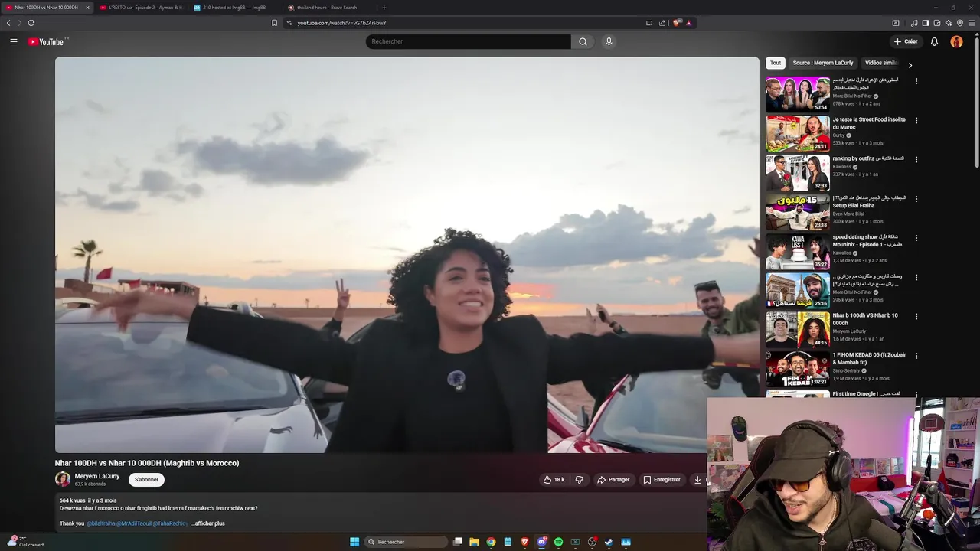
Task: Open the Windows Start menu
Action: point(354,542)
